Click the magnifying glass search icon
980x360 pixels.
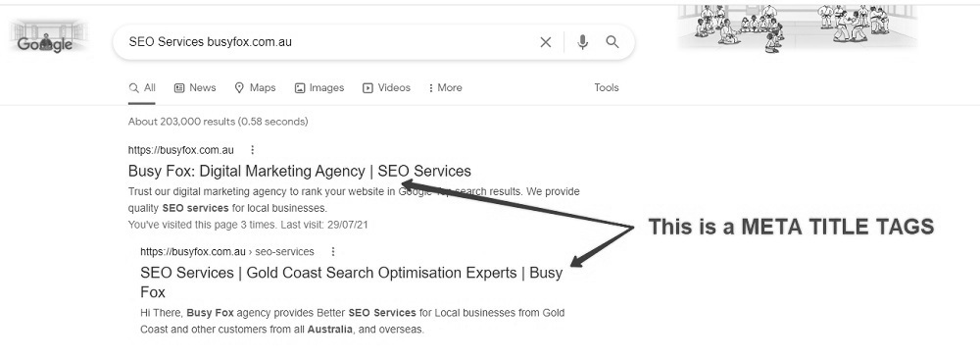pyautogui.click(x=612, y=42)
